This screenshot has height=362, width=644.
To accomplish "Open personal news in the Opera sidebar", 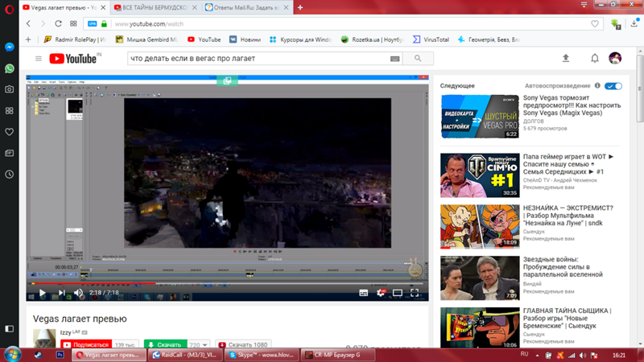I will [x=10, y=153].
